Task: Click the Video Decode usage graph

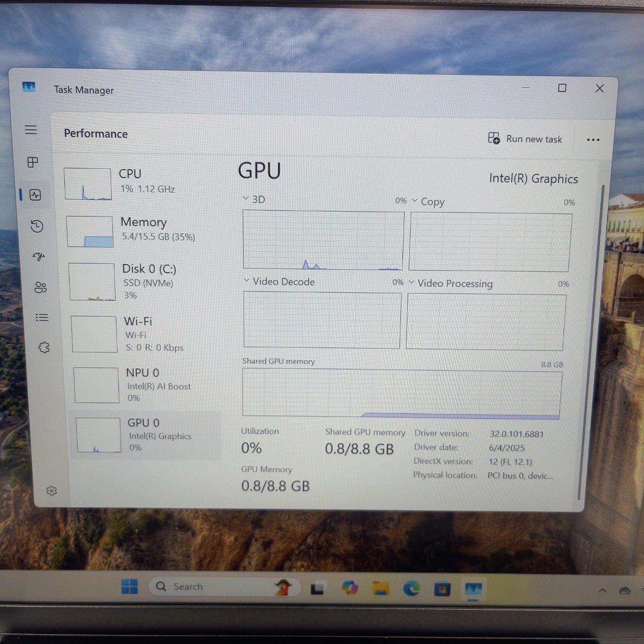Action: coord(322,319)
